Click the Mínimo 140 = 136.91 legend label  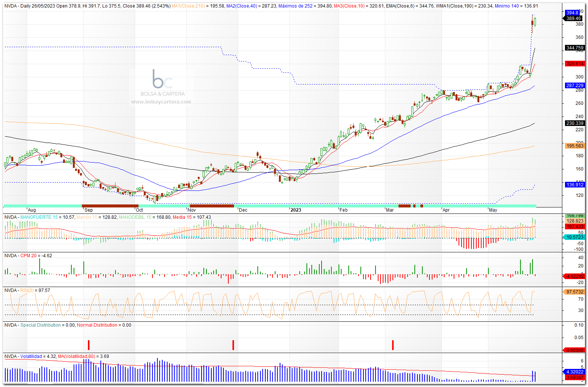[516, 6]
